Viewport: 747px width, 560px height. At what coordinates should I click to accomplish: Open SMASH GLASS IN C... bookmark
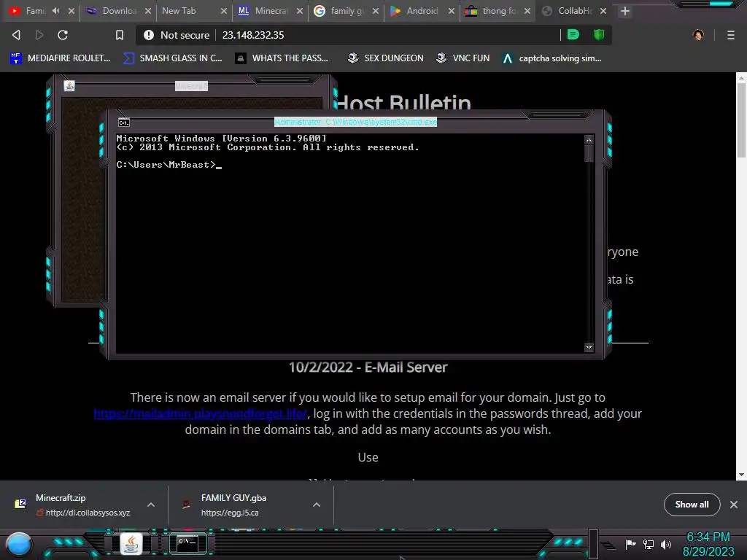pyautogui.click(x=173, y=58)
